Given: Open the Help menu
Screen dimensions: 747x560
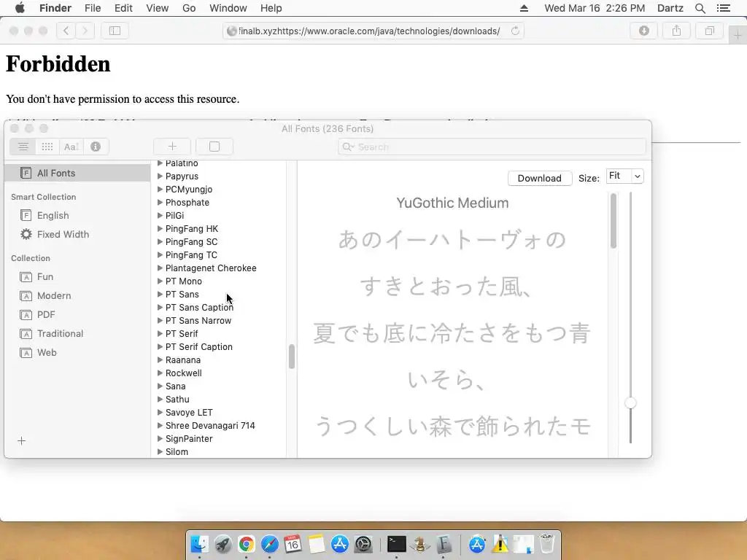Looking at the screenshot, I should click(271, 8).
